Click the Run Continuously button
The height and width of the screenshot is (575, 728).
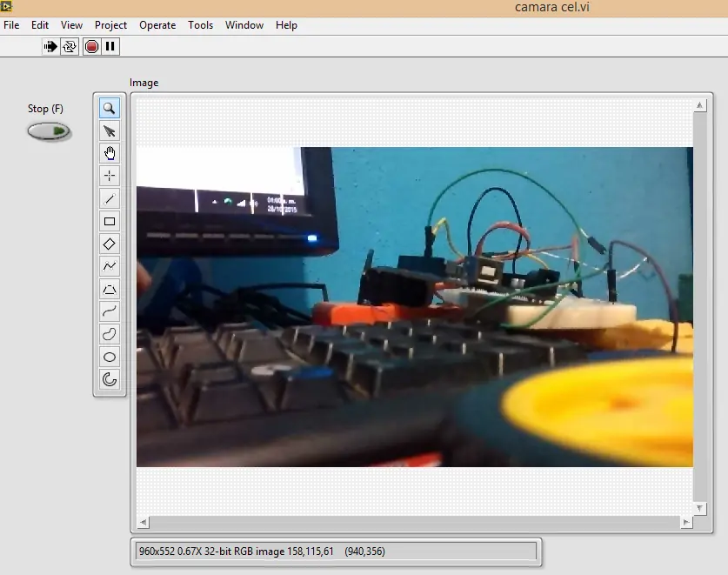coord(70,46)
